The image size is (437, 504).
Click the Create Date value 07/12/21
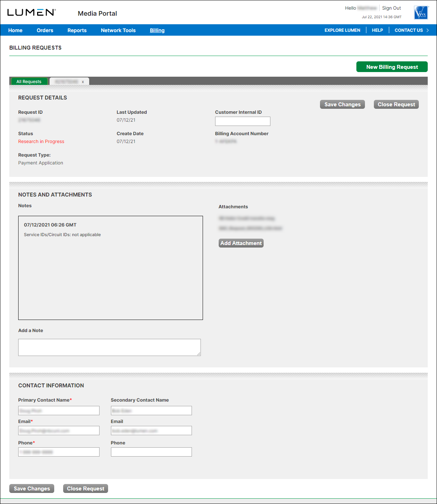coord(126,142)
